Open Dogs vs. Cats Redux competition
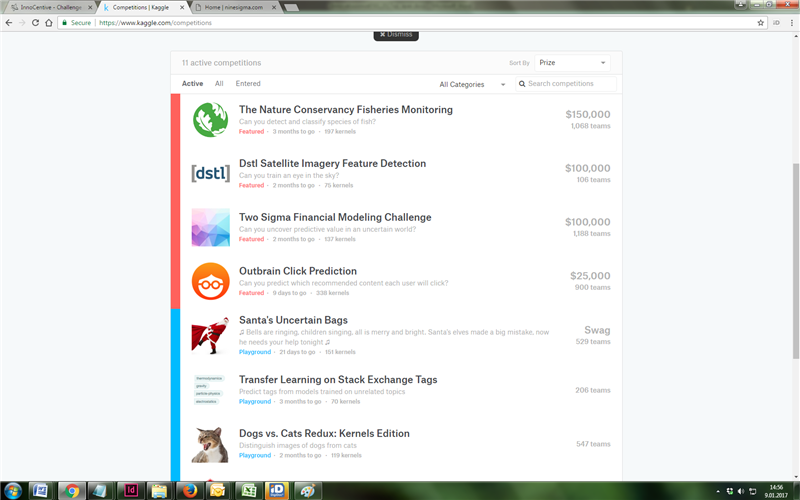This screenshot has width=800, height=500. 324,433
